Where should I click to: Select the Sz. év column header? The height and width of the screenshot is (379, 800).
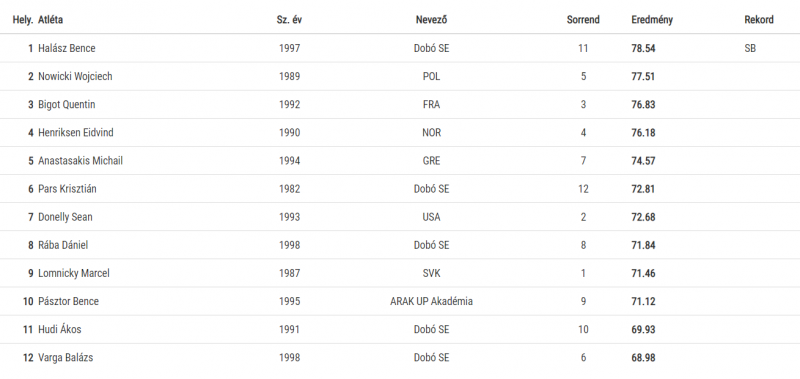[289, 20]
